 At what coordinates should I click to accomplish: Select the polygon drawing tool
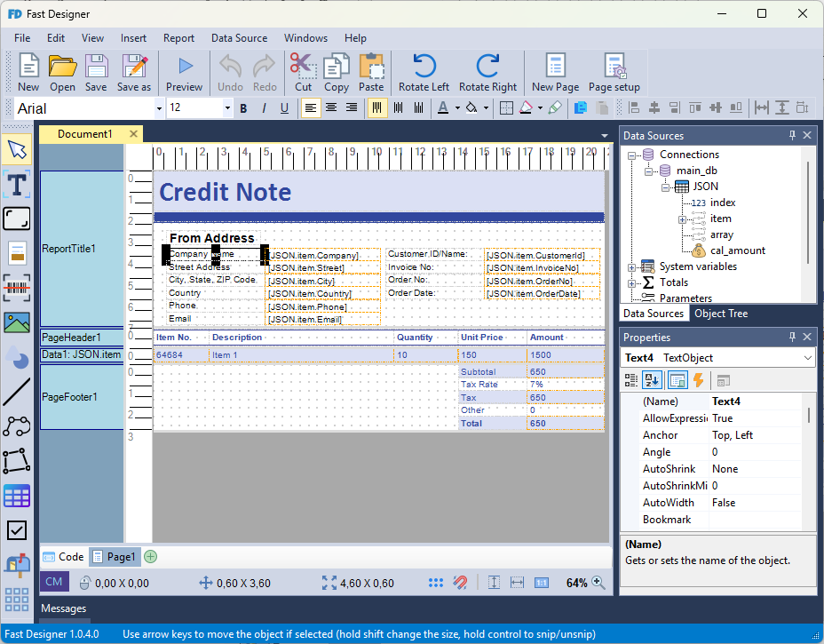click(17, 461)
